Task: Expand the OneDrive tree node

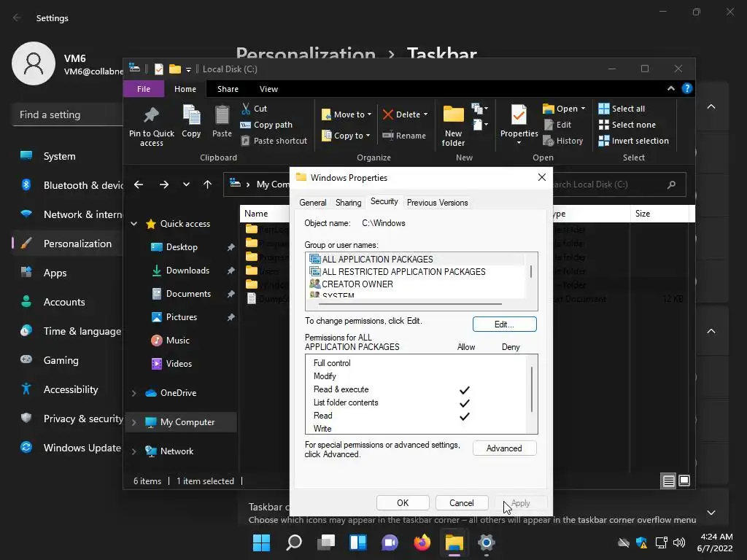Action: [134, 393]
